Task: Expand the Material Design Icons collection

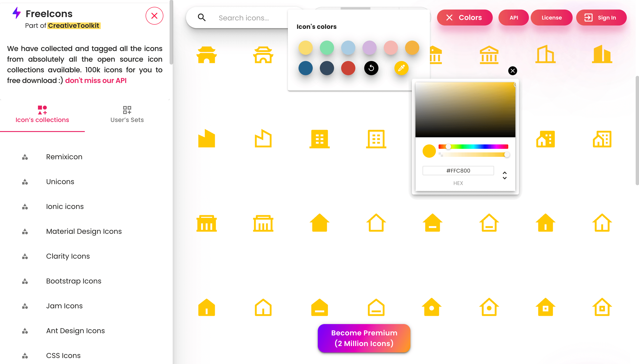Action: coord(84,231)
